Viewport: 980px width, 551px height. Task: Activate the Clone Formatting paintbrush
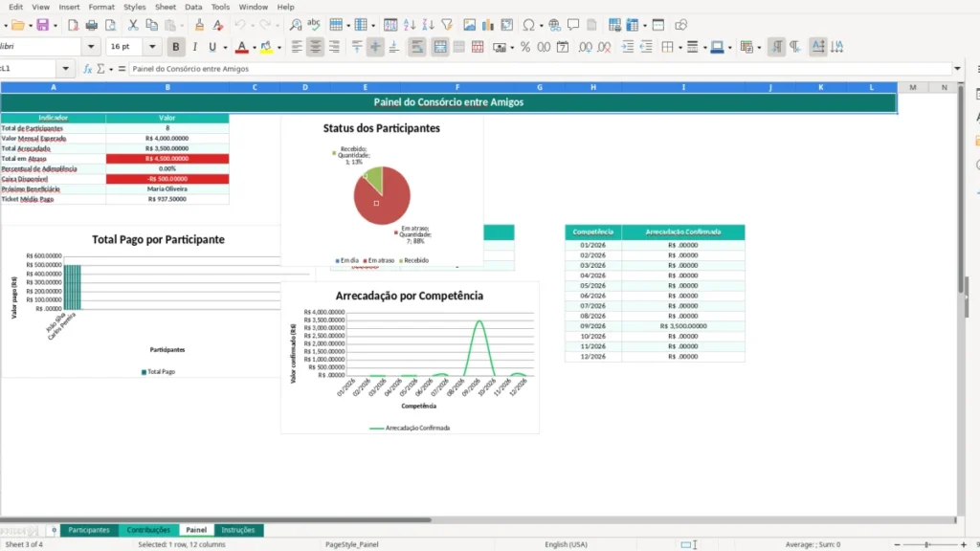(199, 25)
